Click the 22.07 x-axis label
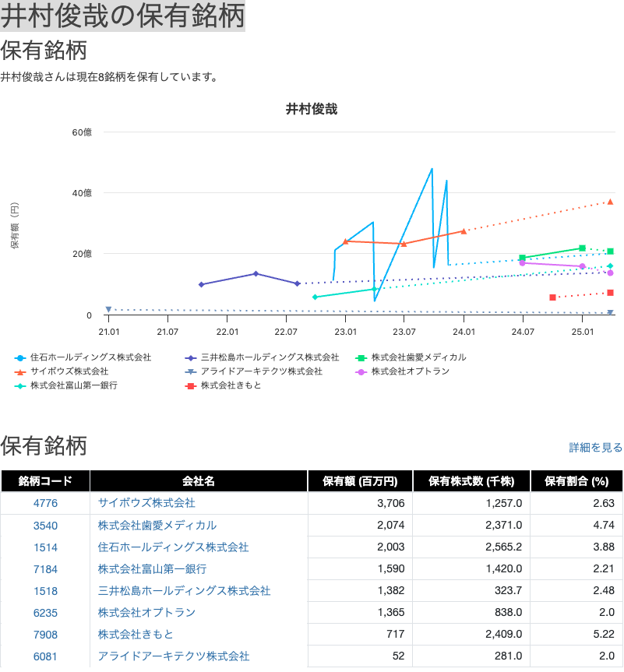 [286, 332]
